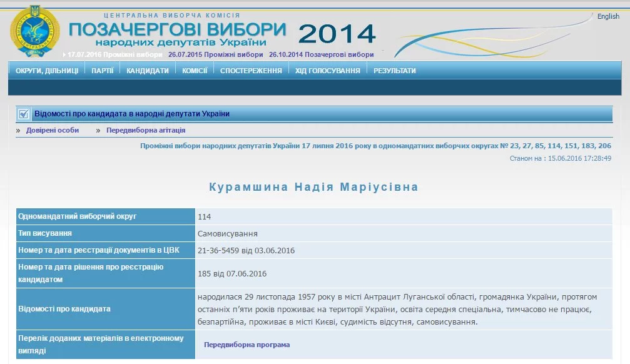Screen dimensions: 630x364
Task: Click the timestamp 15.06.2016 17:28:49
Action: pyautogui.click(x=579, y=158)
